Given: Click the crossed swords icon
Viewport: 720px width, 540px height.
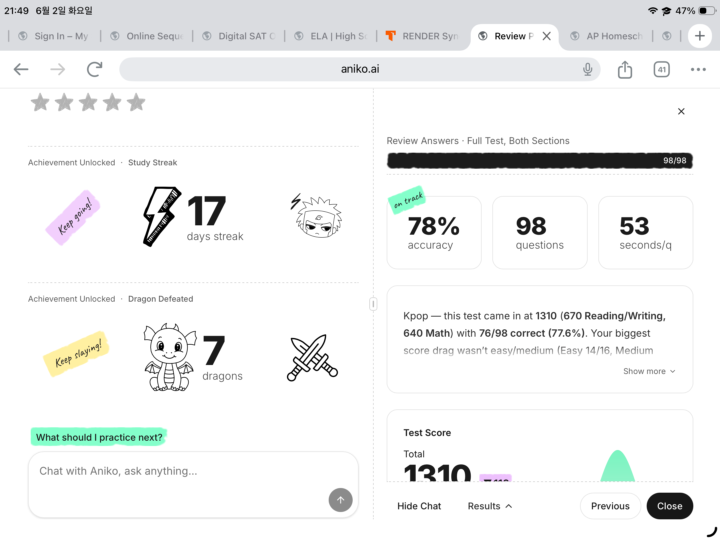Looking at the screenshot, I should [x=312, y=358].
